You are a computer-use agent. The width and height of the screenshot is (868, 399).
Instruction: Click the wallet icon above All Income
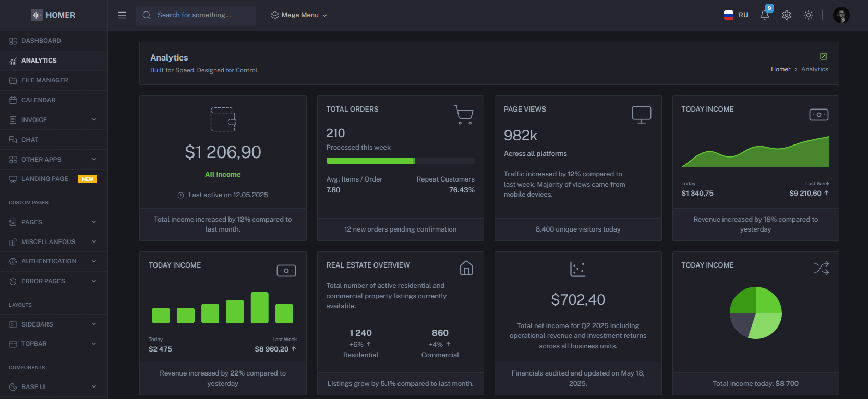click(x=223, y=119)
